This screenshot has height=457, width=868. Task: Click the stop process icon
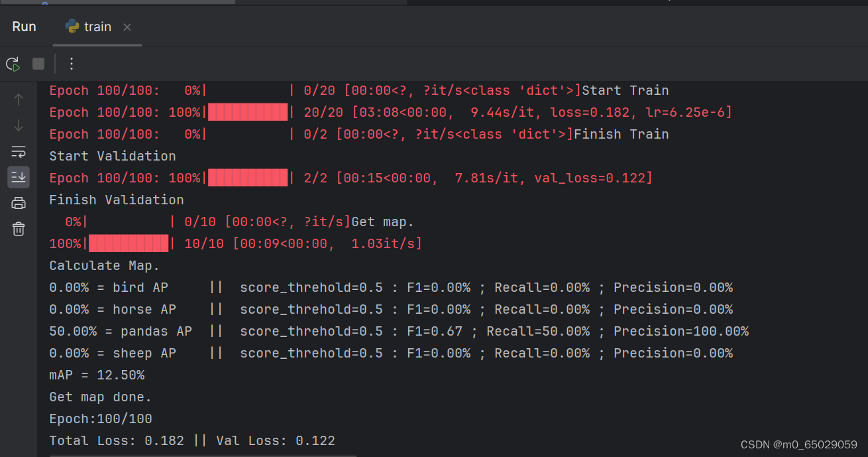[38, 64]
